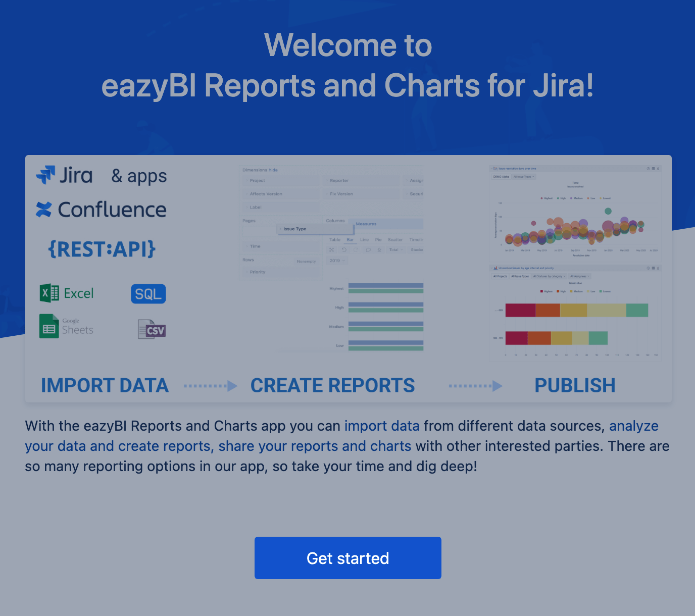Viewport: 695px width, 616px height.
Task: Click the "eazyBI Reports and Charts for Jira!" heading
Action: point(347,86)
